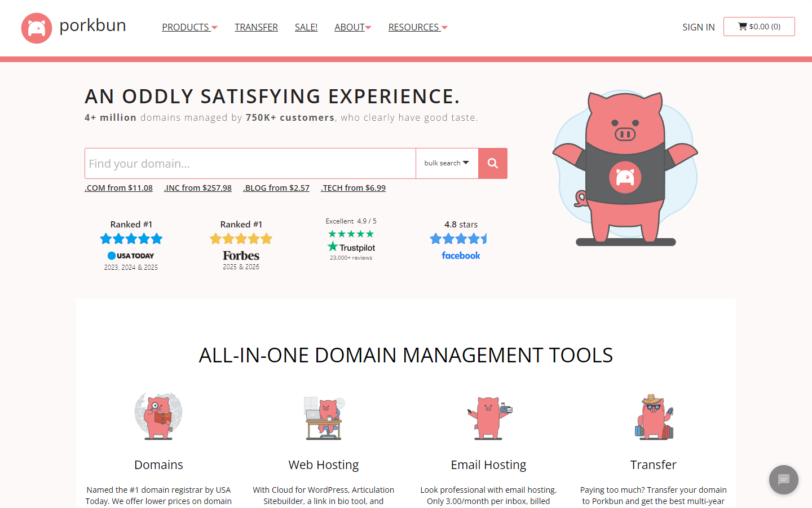Select the Email Hosting heading
This screenshot has width=812, height=508.
pyautogui.click(x=488, y=465)
